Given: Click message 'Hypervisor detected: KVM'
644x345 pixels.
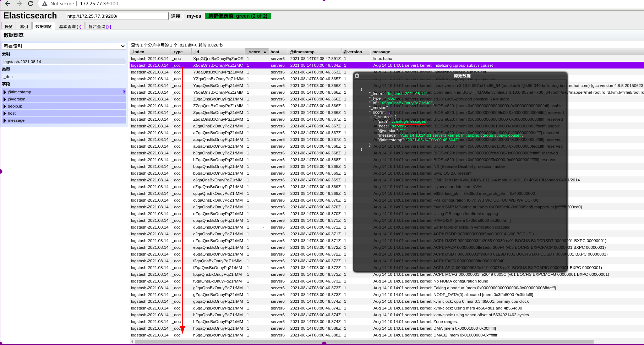Looking at the screenshot, I should [427, 187].
